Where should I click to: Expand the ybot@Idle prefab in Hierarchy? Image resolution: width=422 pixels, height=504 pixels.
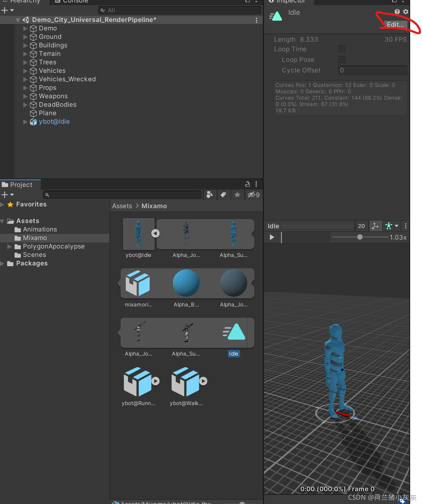(25, 122)
